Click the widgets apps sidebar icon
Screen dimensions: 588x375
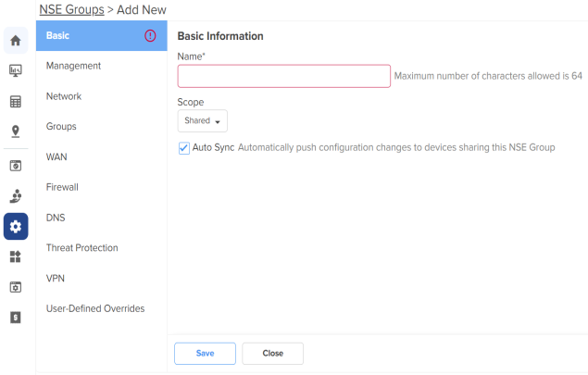(x=16, y=256)
